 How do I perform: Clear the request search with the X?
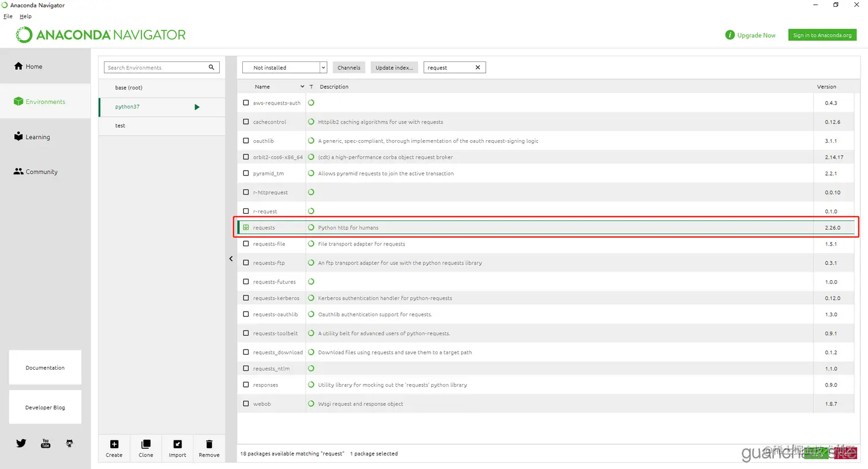[478, 67]
